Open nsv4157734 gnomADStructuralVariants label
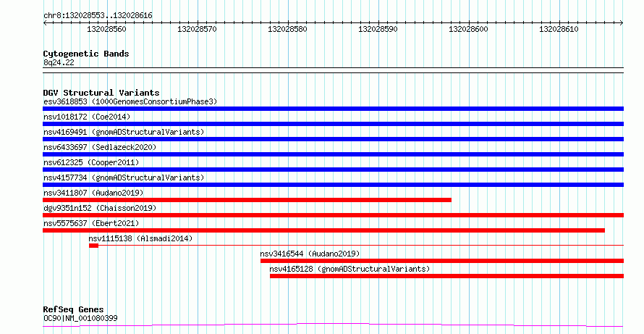This screenshot has height=334, width=644. pos(124,178)
